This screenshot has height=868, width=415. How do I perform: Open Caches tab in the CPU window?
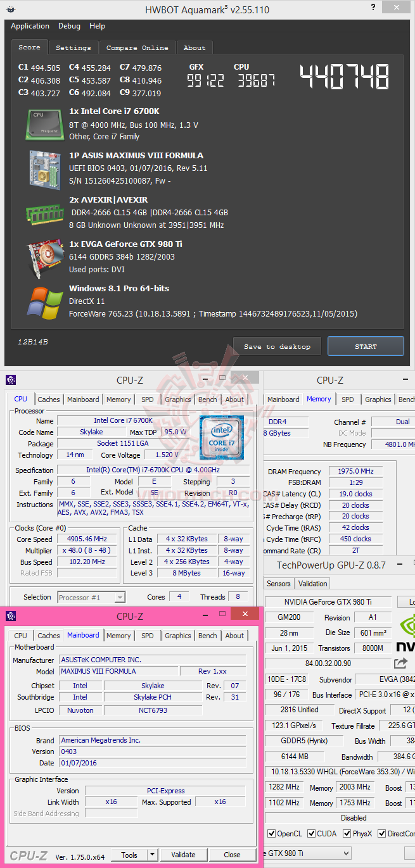coord(49,399)
